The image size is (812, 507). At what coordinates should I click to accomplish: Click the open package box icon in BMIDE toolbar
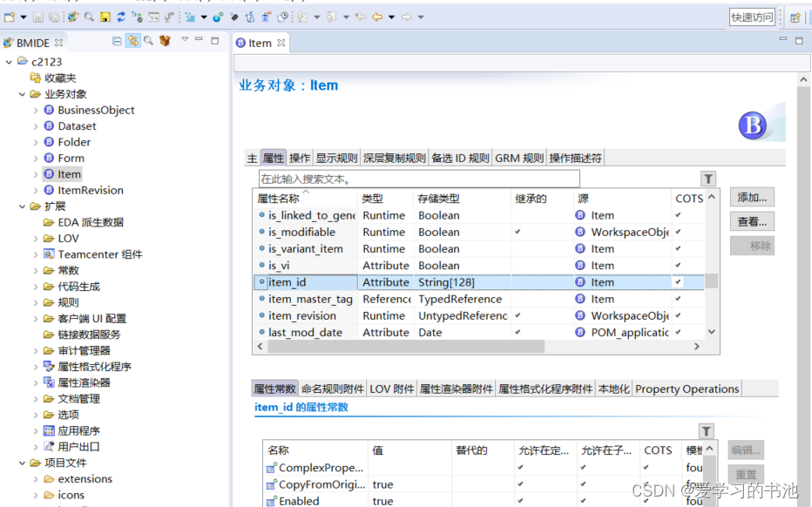164,41
